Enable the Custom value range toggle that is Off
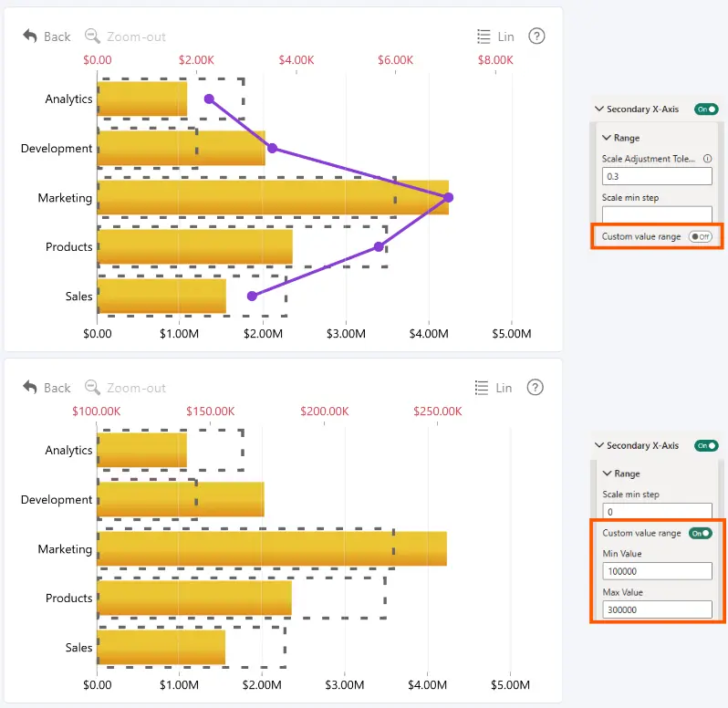The height and width of the screenshot is (708, 728). 700,237
